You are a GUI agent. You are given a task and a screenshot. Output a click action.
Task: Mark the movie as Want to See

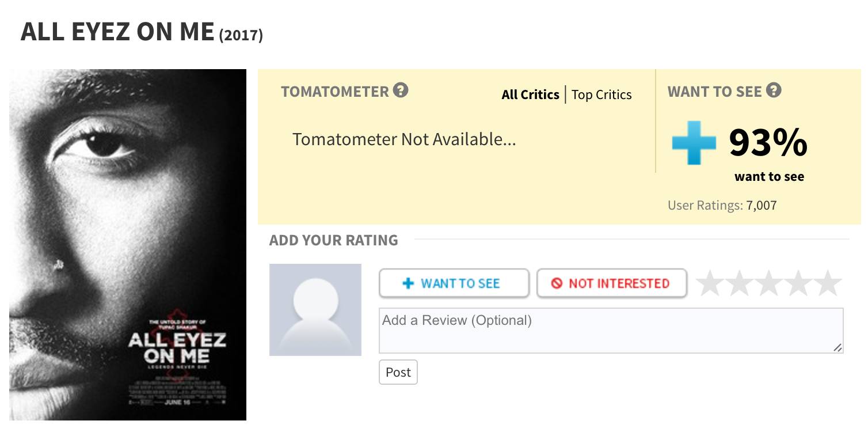[x=454, y=283]
